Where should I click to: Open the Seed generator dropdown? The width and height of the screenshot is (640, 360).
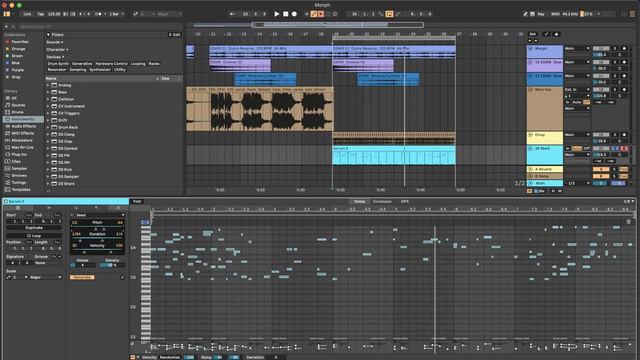[97, 215]
